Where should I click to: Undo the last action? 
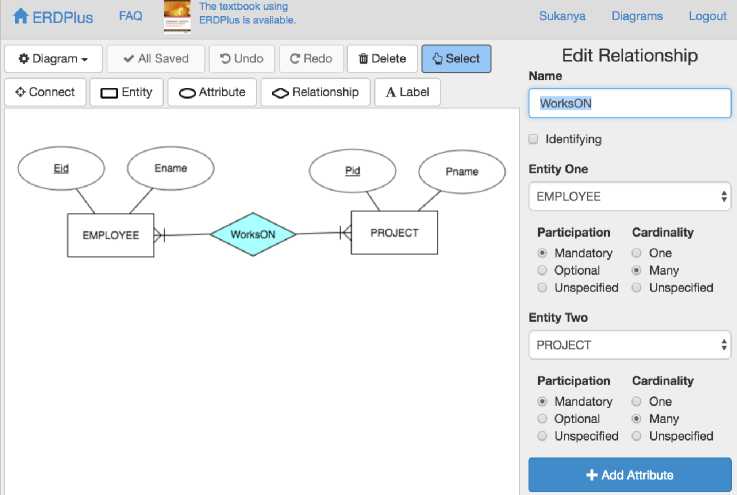[241, 59]
